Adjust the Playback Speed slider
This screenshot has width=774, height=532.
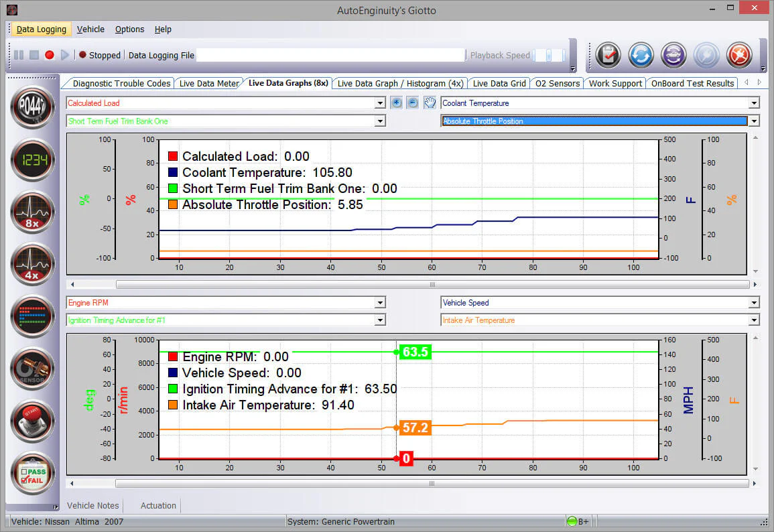point(549,55)
